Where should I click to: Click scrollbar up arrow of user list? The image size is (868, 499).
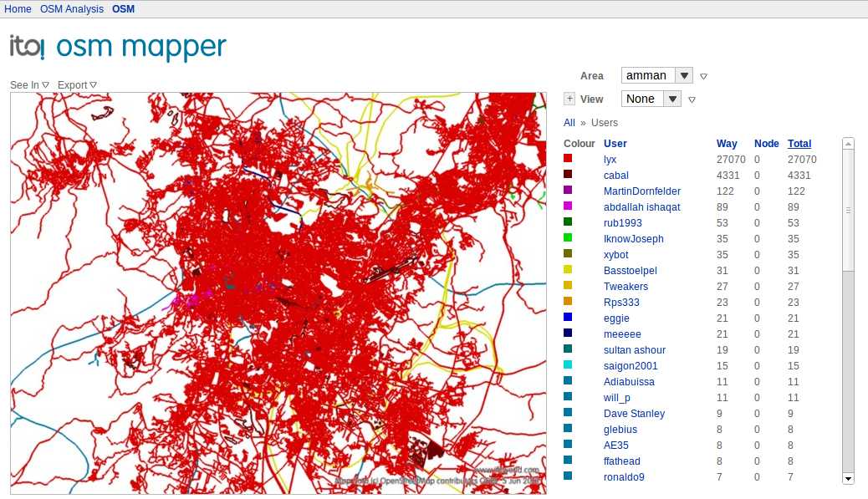point(848,144)
